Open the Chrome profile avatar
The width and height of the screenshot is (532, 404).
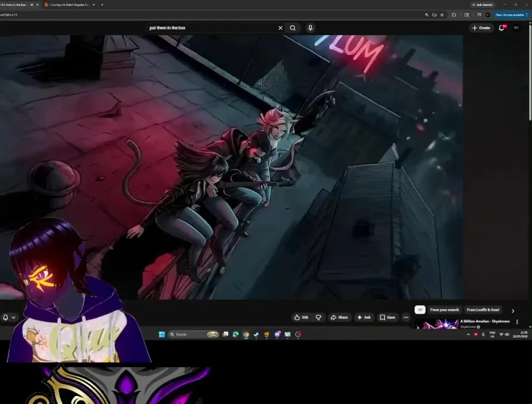coord(488,15)
